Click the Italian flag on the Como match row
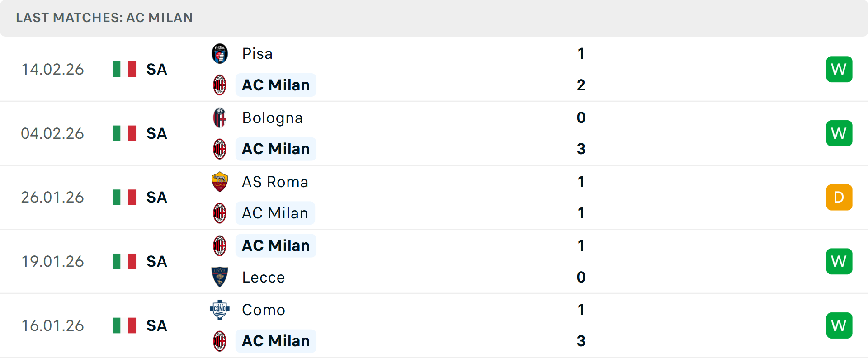 click(124, 325)
